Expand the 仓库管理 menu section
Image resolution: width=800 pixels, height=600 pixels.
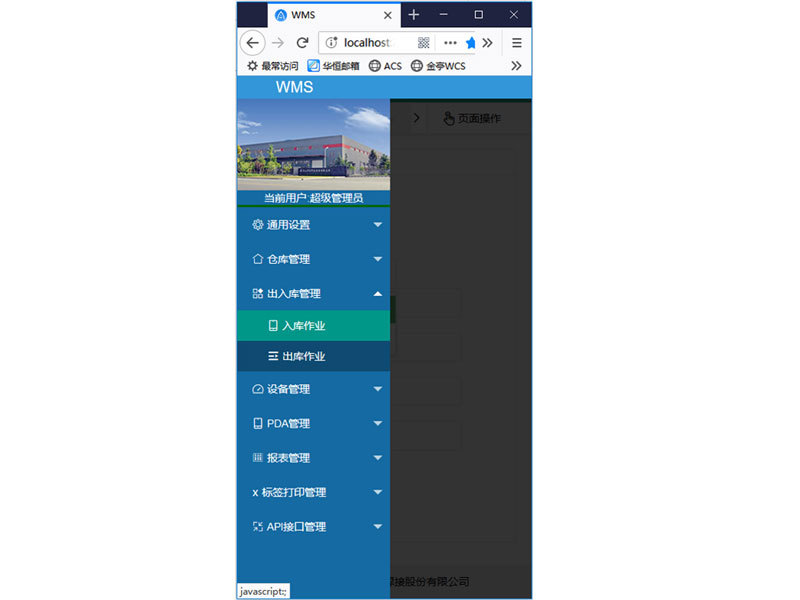point(313,259)
